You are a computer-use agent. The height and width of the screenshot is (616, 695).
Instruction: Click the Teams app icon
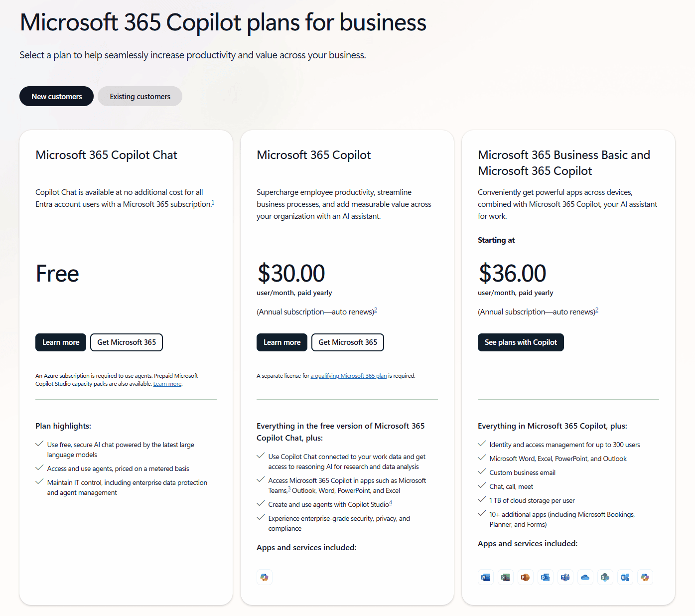pyautogui.click(x=565, y=577)
